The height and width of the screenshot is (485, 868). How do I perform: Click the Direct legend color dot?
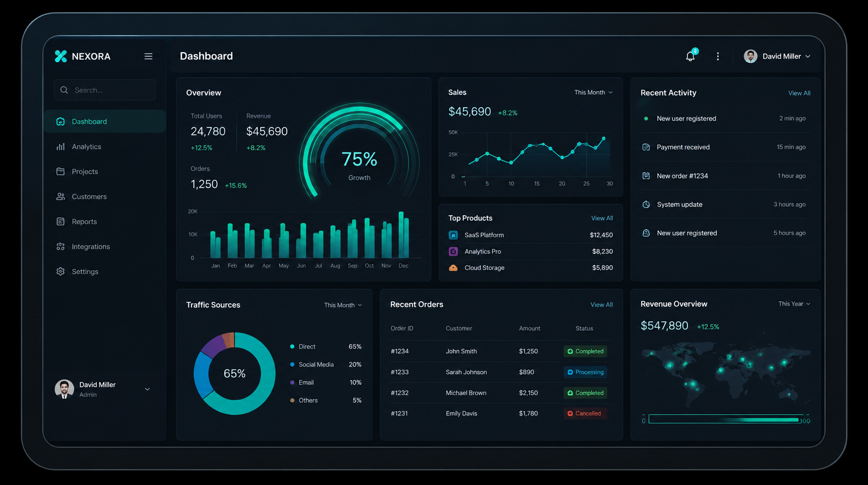click(x=292, y=347)
